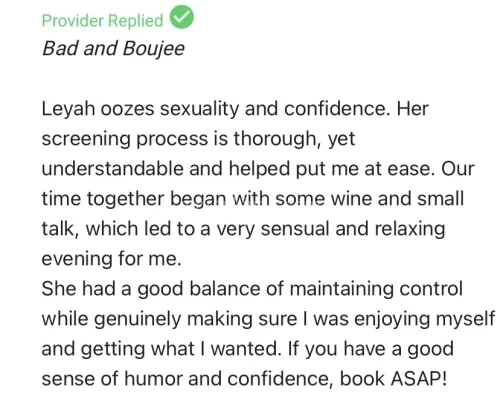Click the text evening for me.

coord(112,259)
